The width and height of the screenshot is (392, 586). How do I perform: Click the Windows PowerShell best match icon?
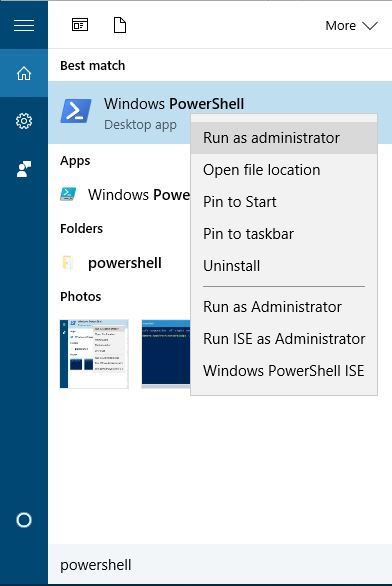[x=76, y=111]
